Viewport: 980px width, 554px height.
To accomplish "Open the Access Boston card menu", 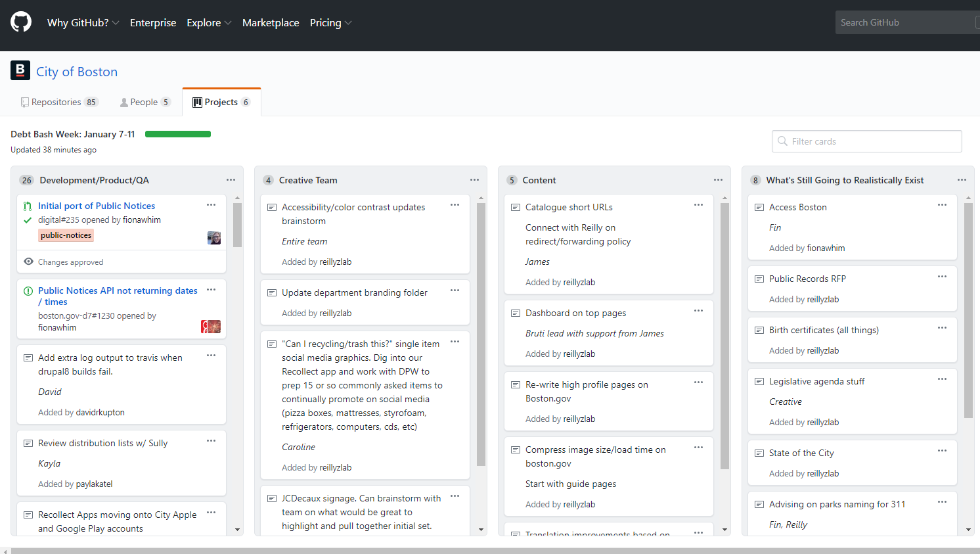I will click(942, 205).
